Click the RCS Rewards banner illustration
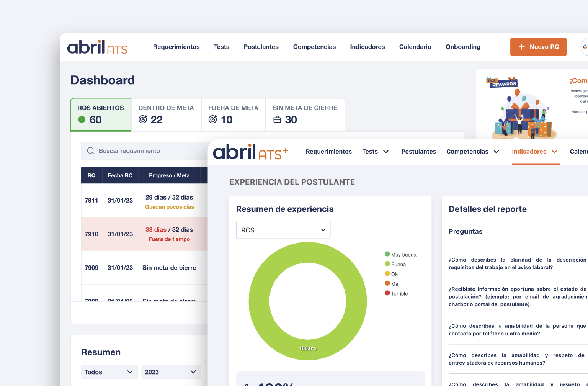This screenshot has width=588, height=386. click(523, 108)
